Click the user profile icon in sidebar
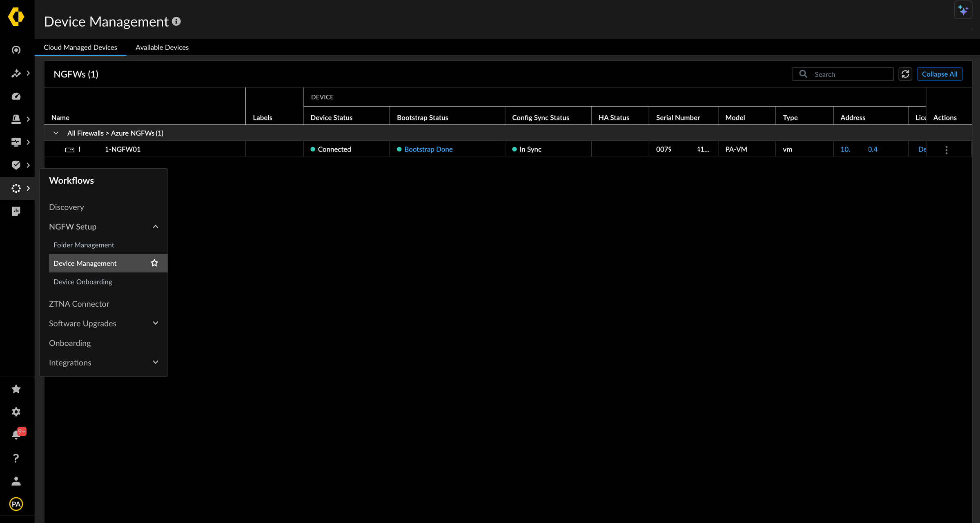Image resolution: width=980 pixels, height=523 pixels. click(x=16, y=481)
